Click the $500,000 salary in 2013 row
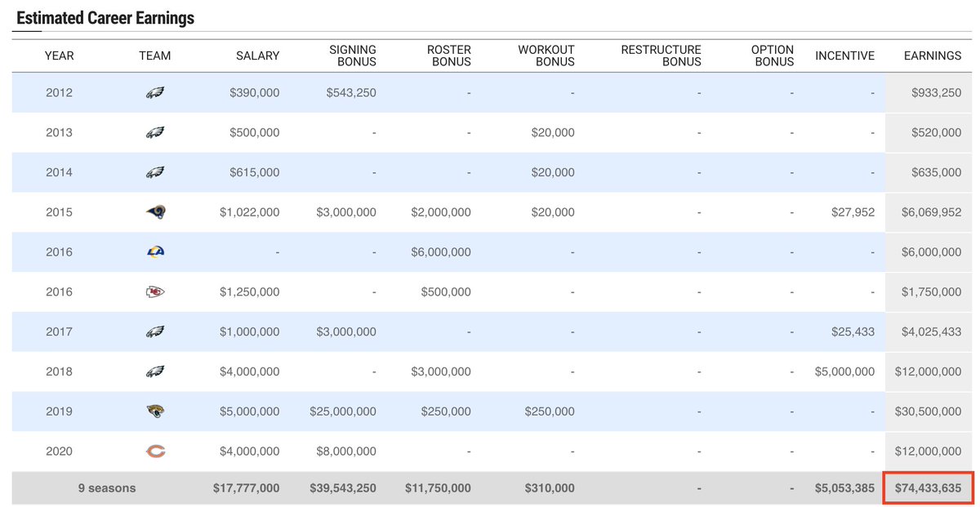Image resolution: width=980 pixels, height=507 pixels. pos(254,133)
